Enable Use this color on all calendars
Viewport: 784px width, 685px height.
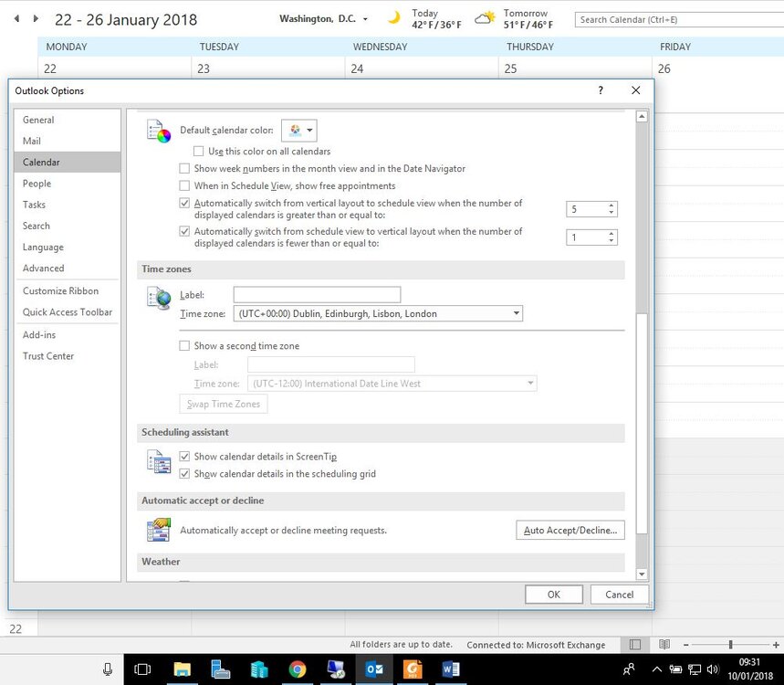[x=198, y=151]
